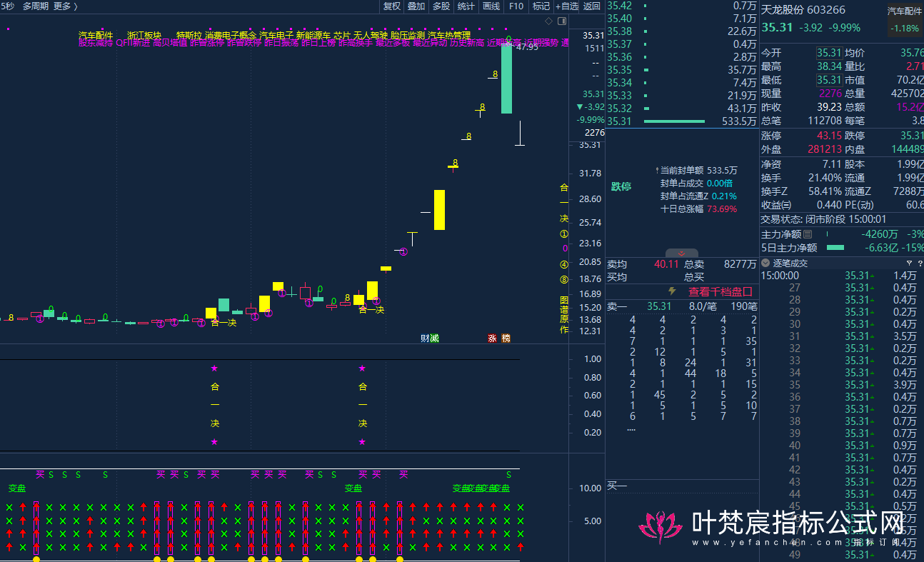This screenshot has width=924, height=562.
Task: Click the 股东减持 tag in pink row
Action: (x=96, y=43)
